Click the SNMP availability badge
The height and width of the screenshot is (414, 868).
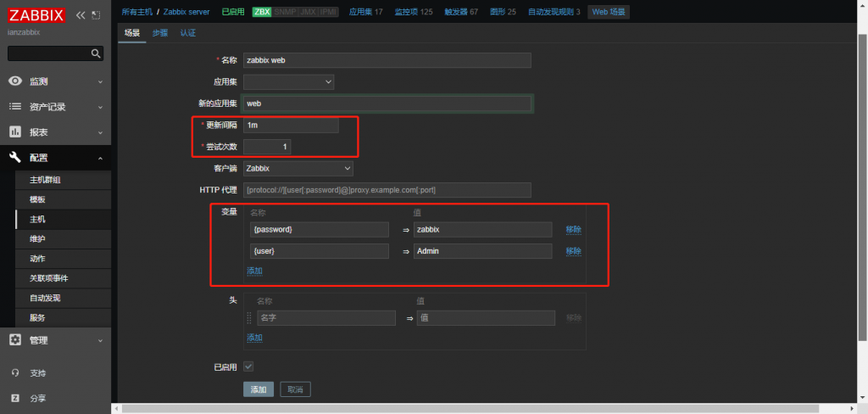click(284, 12)
